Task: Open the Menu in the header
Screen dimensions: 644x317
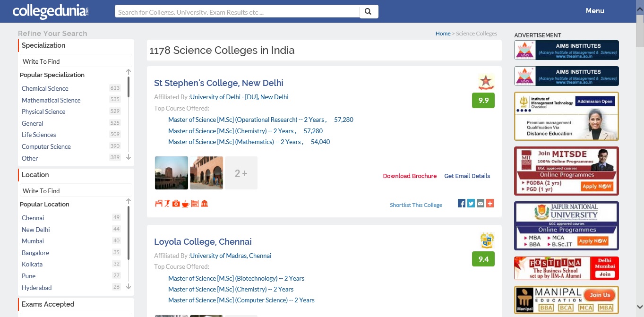Action: coord(595,11)
